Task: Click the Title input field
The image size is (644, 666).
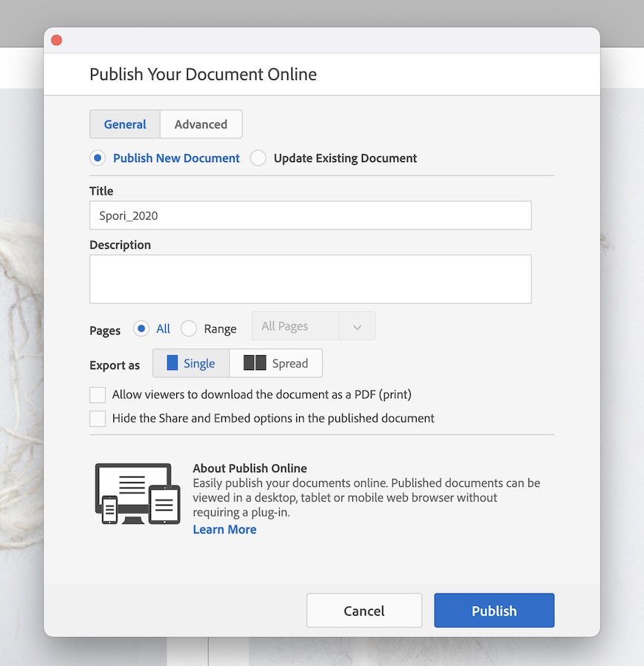Action: point(310,215)
